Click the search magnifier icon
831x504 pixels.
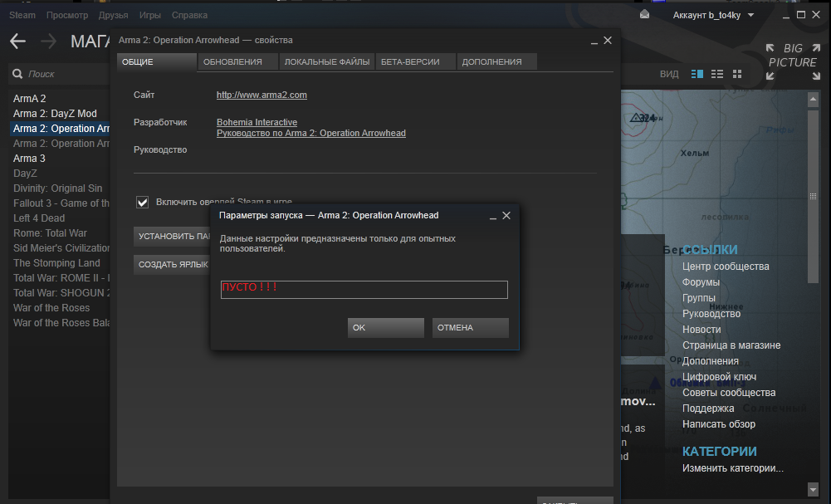point(17,74)
